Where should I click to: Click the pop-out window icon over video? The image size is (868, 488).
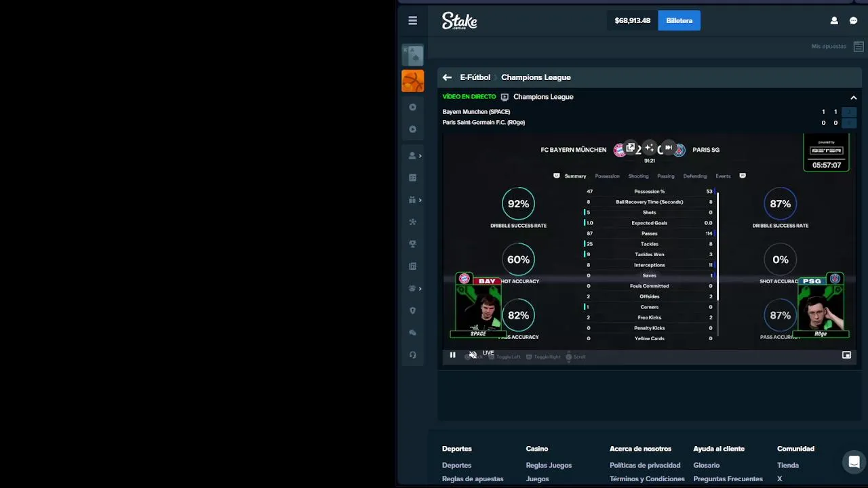coord(631,148)
